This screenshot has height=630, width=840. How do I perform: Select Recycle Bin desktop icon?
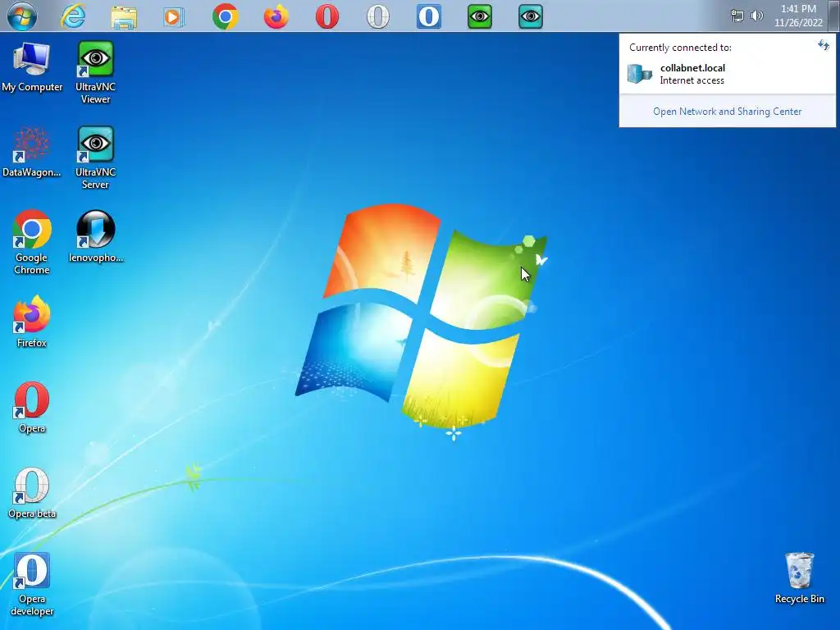(799, 578)
